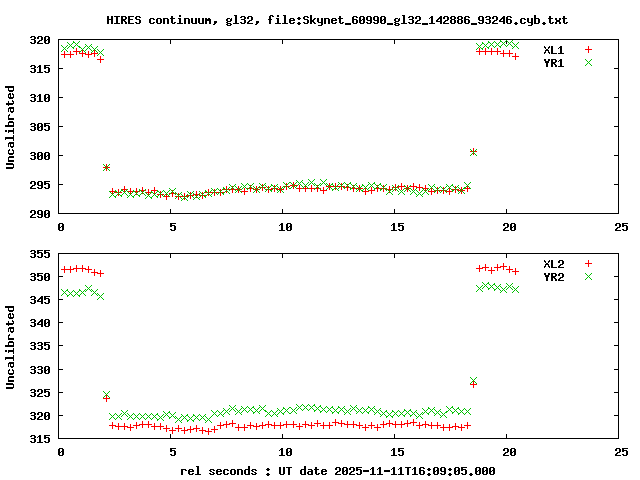Select the YR1 legend label
Viewport: 640px width, 480px height.
click(x=553, y=63)
